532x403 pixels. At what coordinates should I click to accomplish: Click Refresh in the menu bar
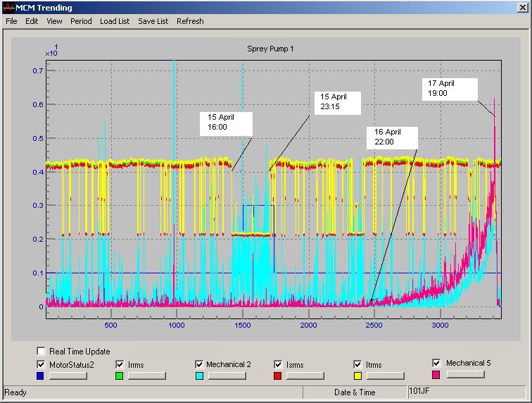tap(190, 21)
